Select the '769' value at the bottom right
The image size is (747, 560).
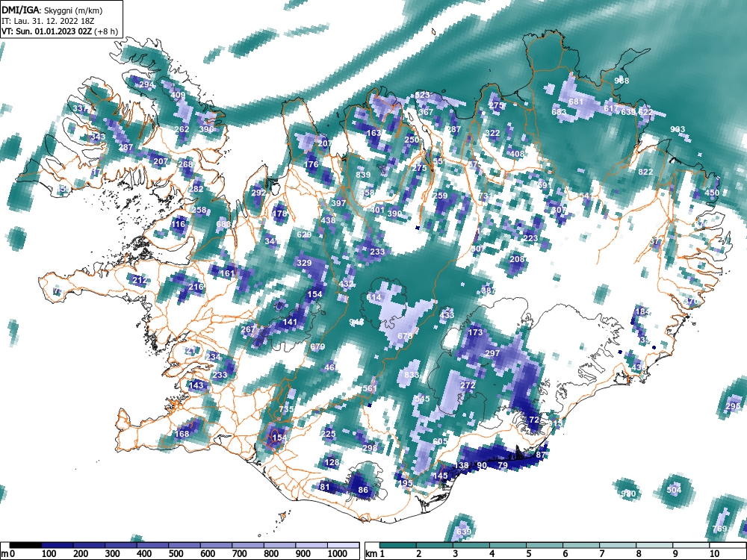[719, 529]
